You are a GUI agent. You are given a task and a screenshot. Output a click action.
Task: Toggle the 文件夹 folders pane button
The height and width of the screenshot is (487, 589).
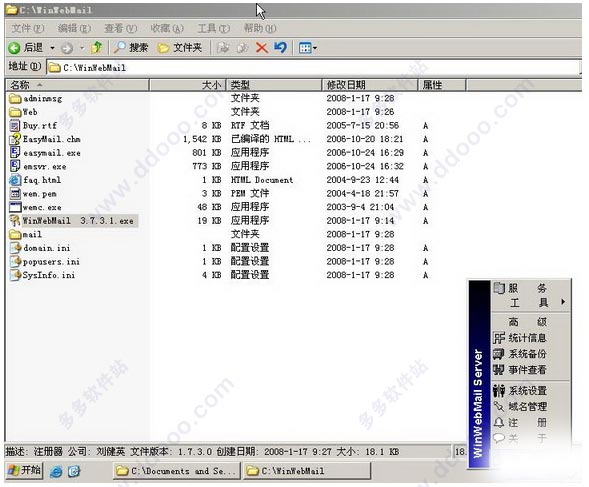tap(180, 48)
